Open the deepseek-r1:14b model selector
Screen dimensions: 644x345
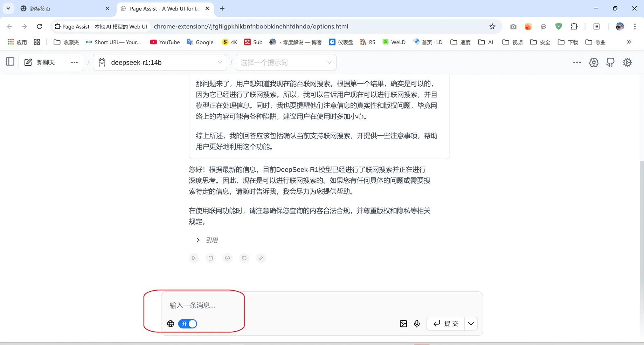(x=160, y=62)
